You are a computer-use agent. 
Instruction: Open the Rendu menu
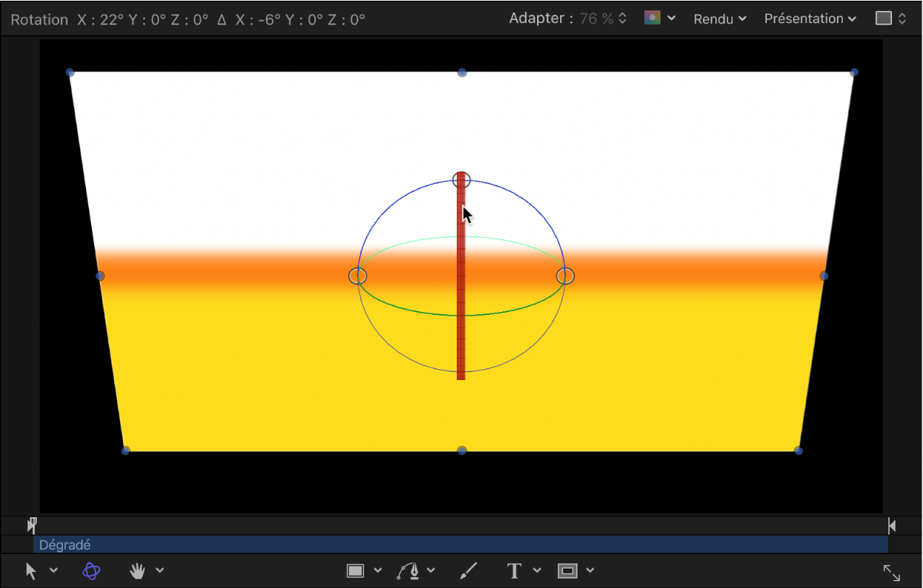click(x=720, y=19)
